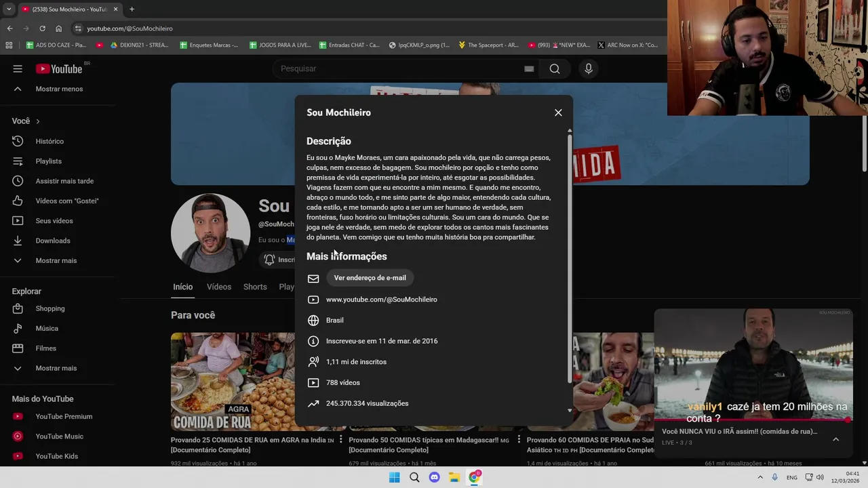Image resolution: width=868 pixels, height=488 pixels.
Task: Expand Mostrar mais under Filmes
Action: click(x=58, y=368)
